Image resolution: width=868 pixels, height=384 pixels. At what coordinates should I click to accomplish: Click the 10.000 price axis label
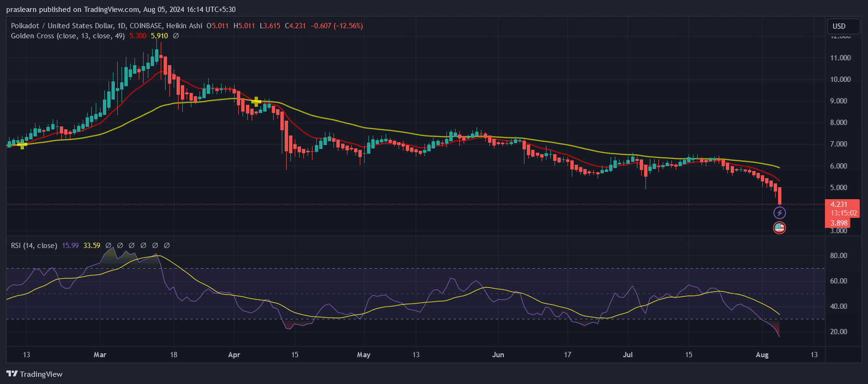click(840, 79)
